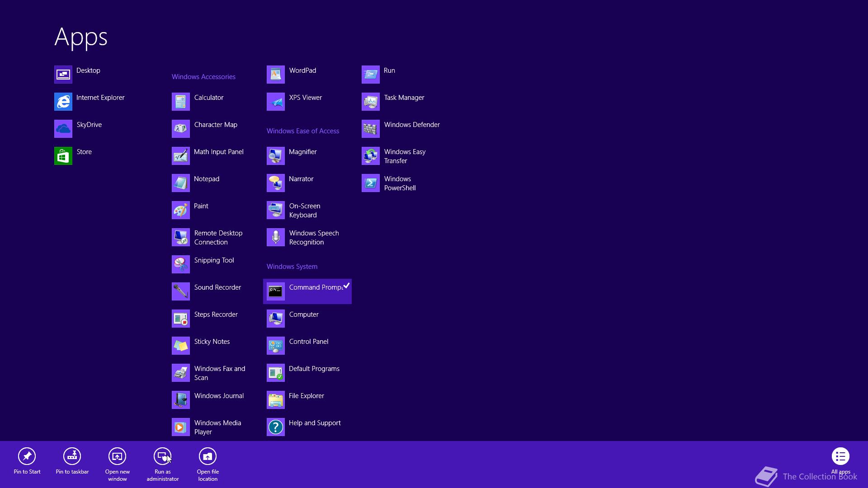Open Default Programs icon
This screenshot has height=488, width=868.
click(x=276, y=373)
